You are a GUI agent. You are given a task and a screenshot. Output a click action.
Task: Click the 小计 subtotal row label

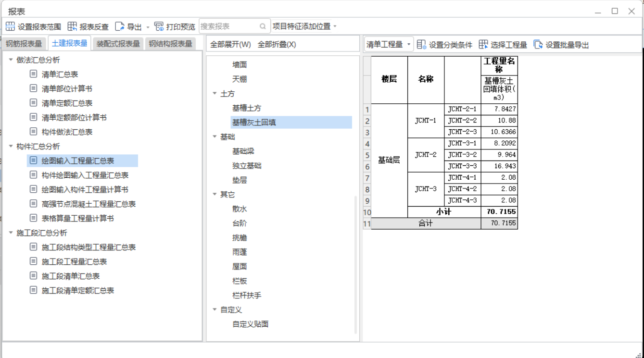[x=444, y=212]
